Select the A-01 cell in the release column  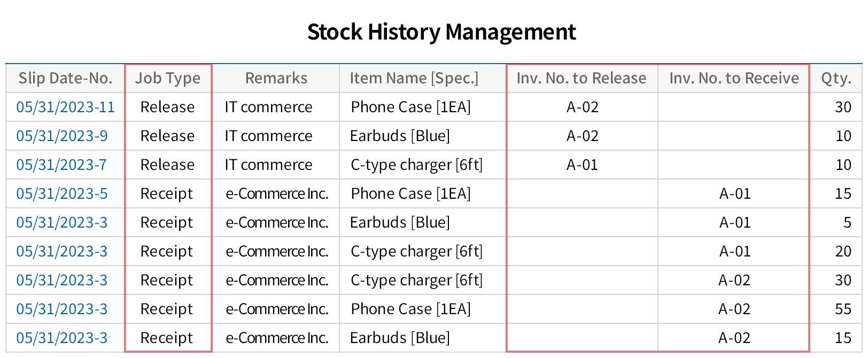click(x=582, y=165)
